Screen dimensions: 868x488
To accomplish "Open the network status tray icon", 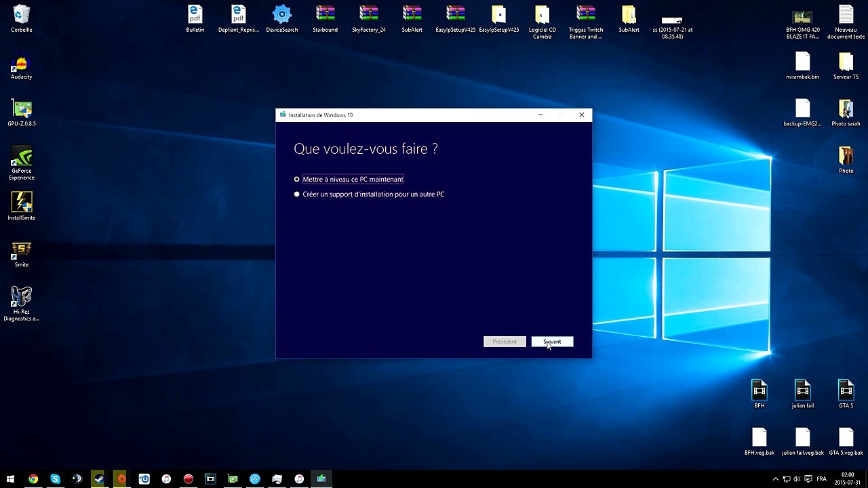I will click(x=787, y=479).
